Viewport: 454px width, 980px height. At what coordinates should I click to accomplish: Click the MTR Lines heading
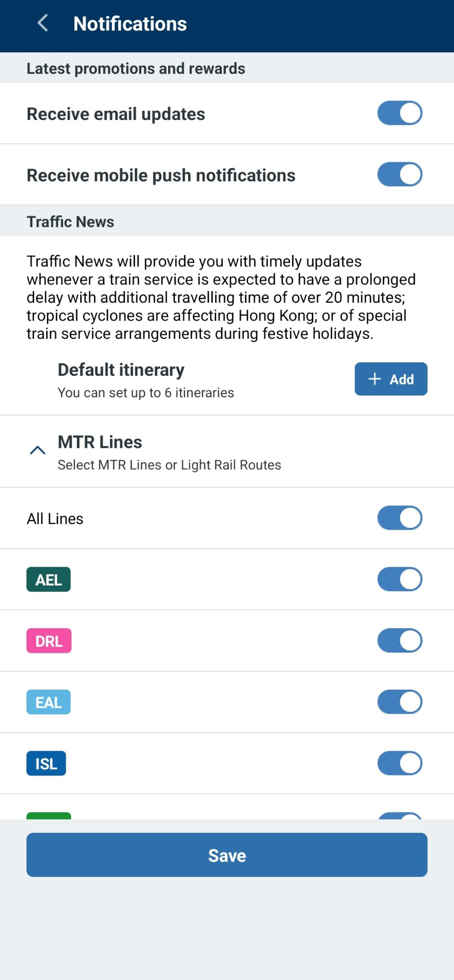tap(100, 442)
